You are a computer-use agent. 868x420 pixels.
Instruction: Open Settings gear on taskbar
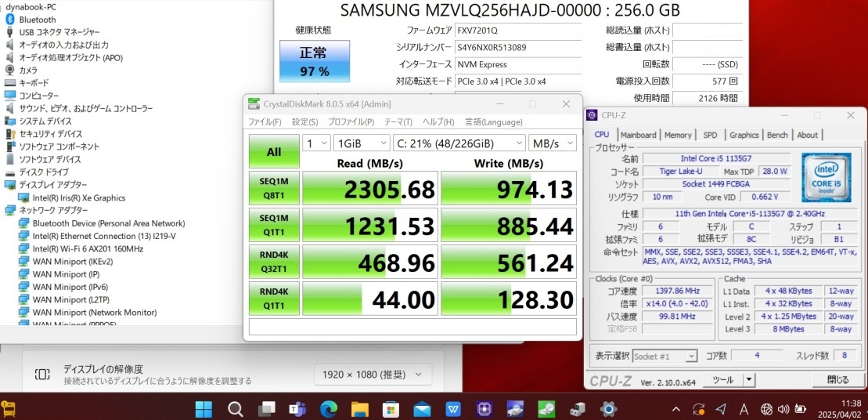tap(609, 410)
